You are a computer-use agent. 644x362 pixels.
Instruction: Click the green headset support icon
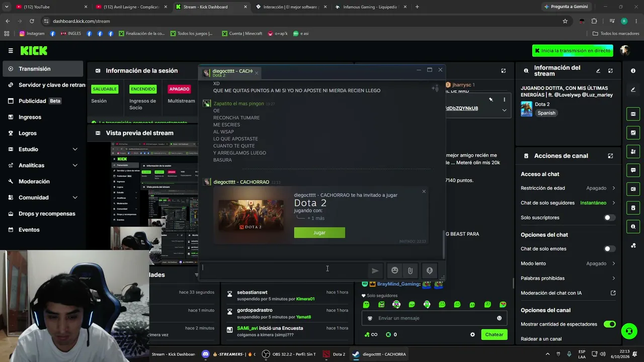pyautogui.click(x=629, y=331)
